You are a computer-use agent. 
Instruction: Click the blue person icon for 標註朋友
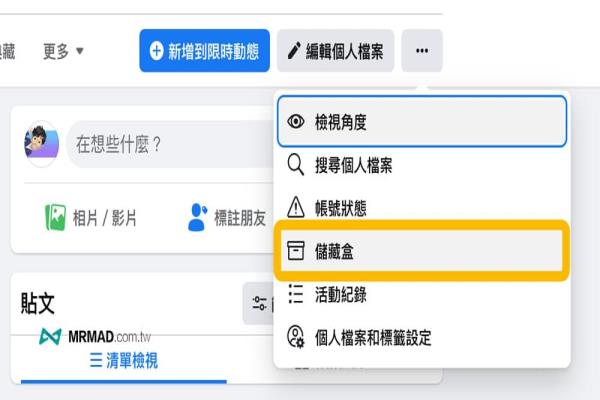click(x=197, y=217)
